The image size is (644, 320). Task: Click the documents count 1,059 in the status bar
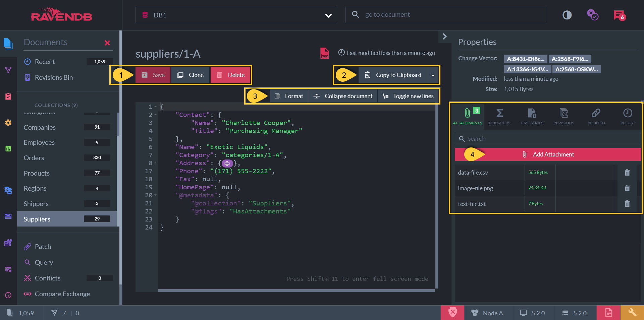pyautogui.click(x=20, y=313)
